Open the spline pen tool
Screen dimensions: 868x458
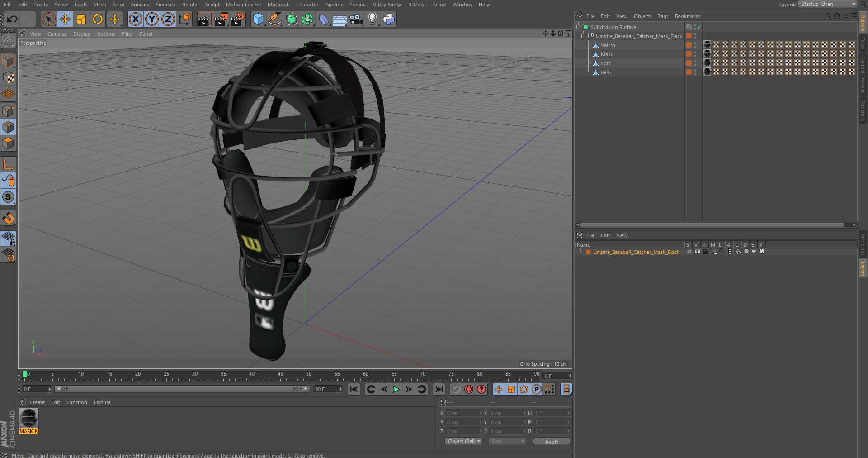274,19
